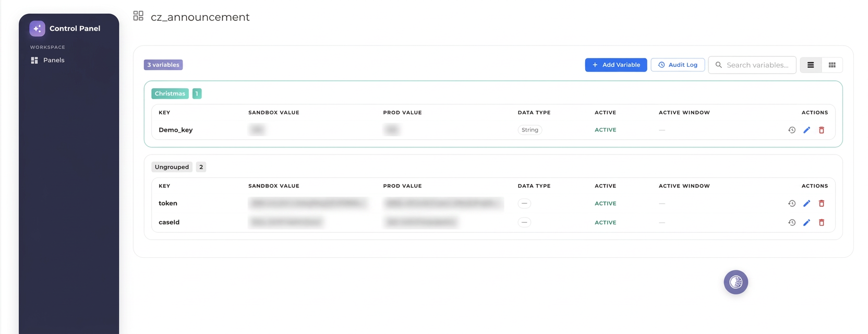
Task: View history of token variable
Action: point(792,204)
